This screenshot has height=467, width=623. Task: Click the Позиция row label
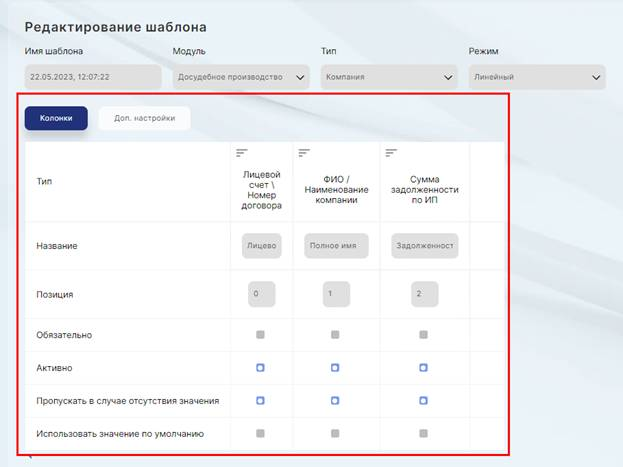click(x=55, y=295)
